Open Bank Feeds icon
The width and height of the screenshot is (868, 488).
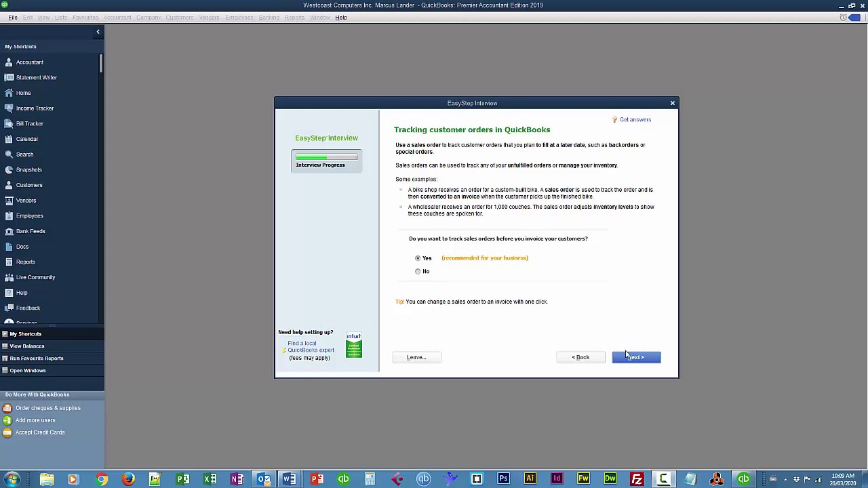point(8,231)
